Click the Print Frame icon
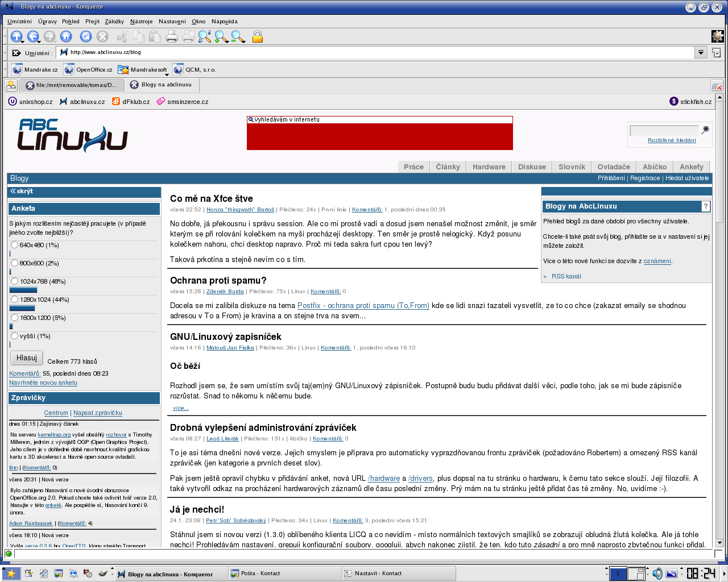This screenshot has width=728, height=582. coord(188,36)
